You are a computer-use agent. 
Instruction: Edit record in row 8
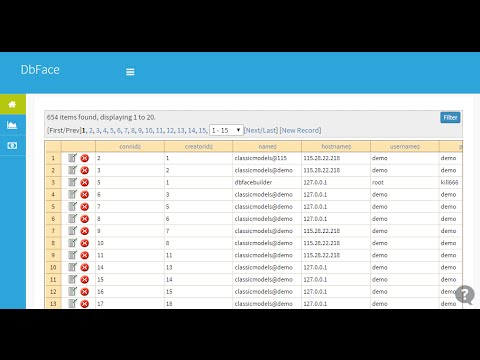[x=72, y=243]
